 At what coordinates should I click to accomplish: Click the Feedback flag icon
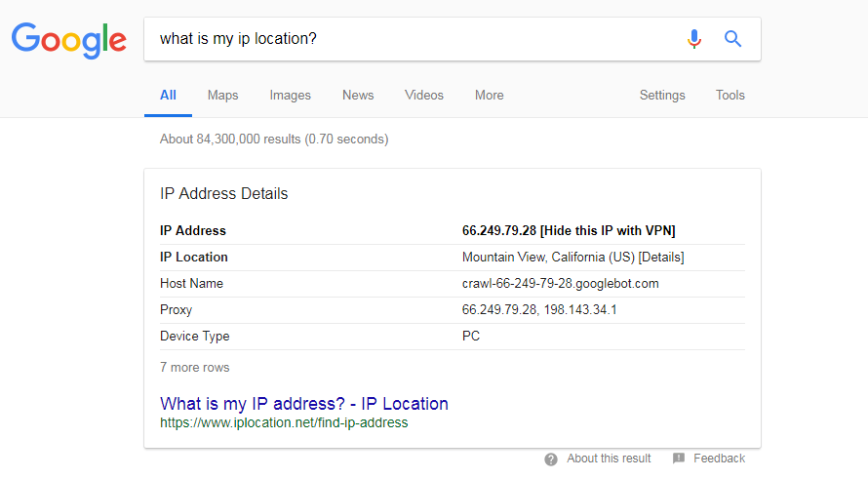(x=679, y=459)
